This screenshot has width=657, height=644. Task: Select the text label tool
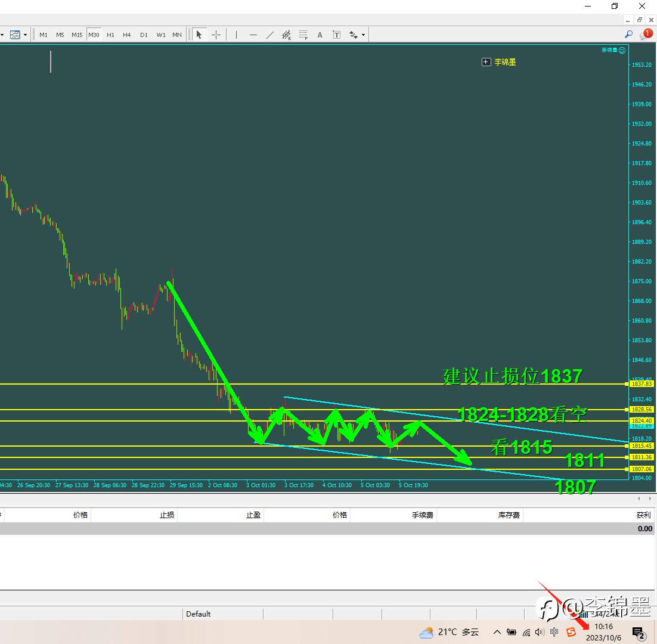336,35
